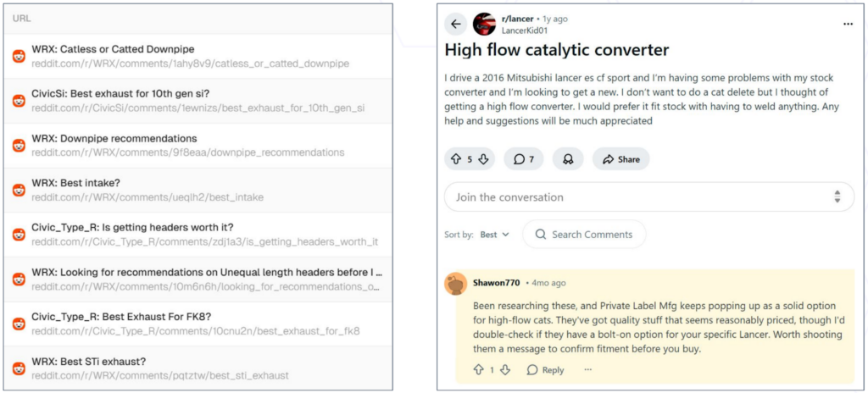Screen dimensions: 868x393
Task: Click the Share button
Action: pos(620,159)
